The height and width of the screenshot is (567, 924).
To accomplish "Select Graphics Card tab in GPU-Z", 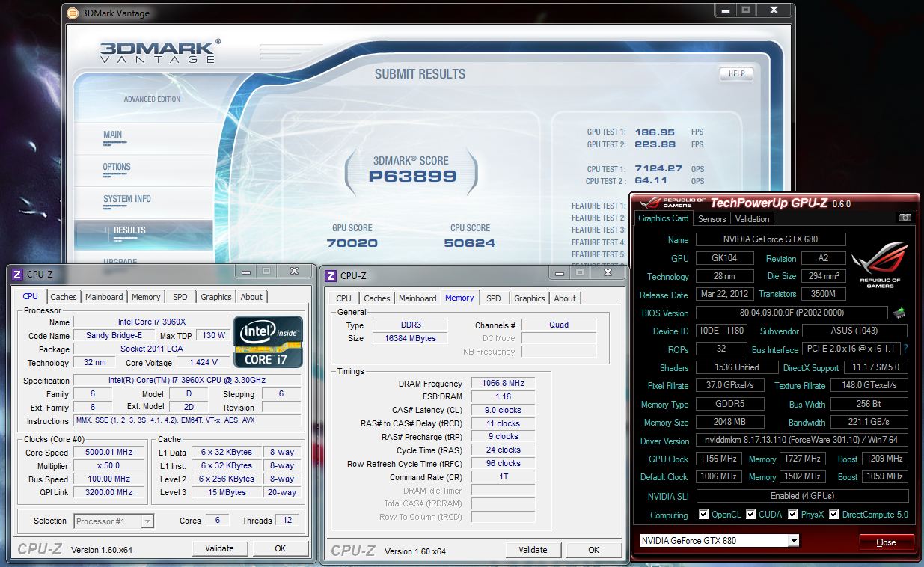I will click(x=664, y=218).
